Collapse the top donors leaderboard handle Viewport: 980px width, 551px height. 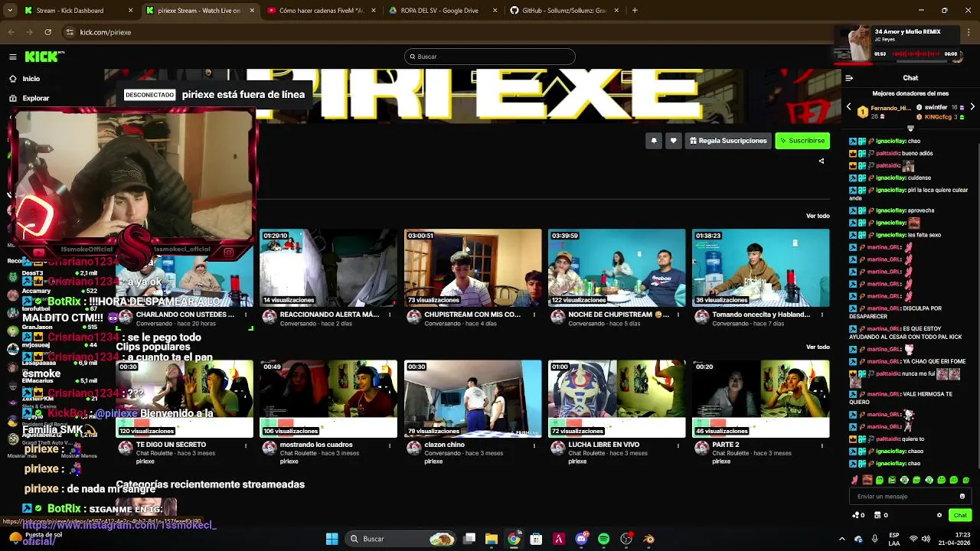(x=910, y=128)
